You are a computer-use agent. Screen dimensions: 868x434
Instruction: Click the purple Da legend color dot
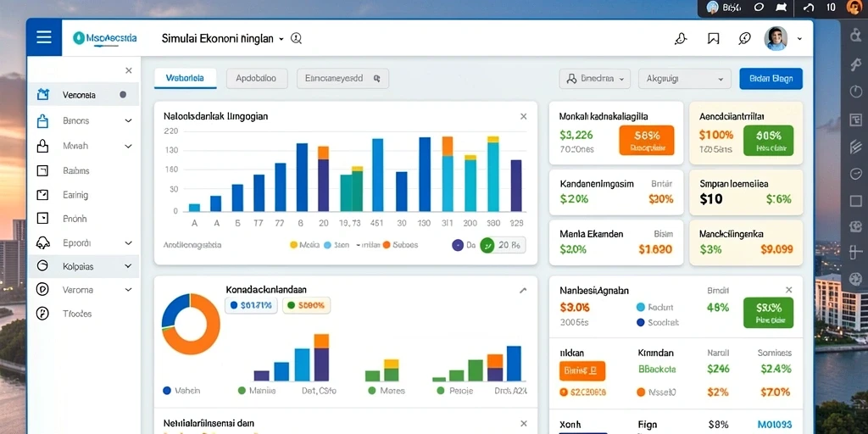457,245
